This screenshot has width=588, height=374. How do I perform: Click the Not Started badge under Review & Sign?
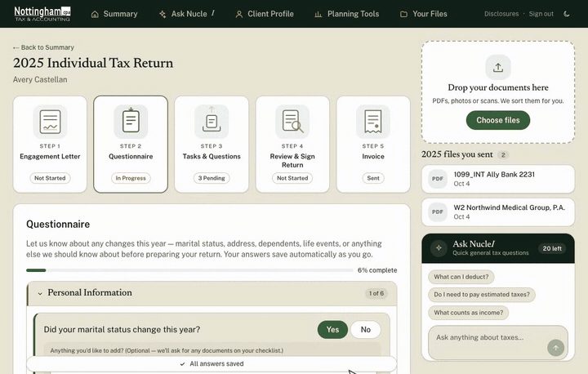tap(292, 178)
